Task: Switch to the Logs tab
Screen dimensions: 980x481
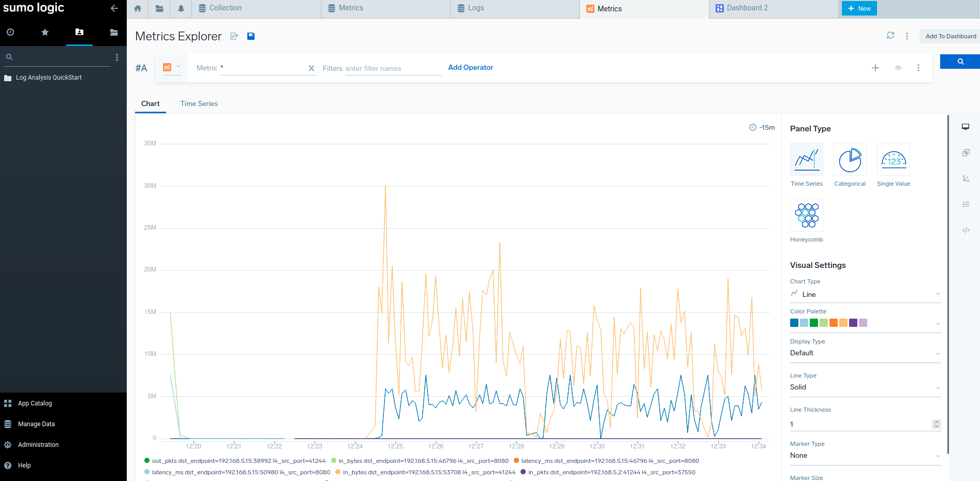Action: (515, 8)
